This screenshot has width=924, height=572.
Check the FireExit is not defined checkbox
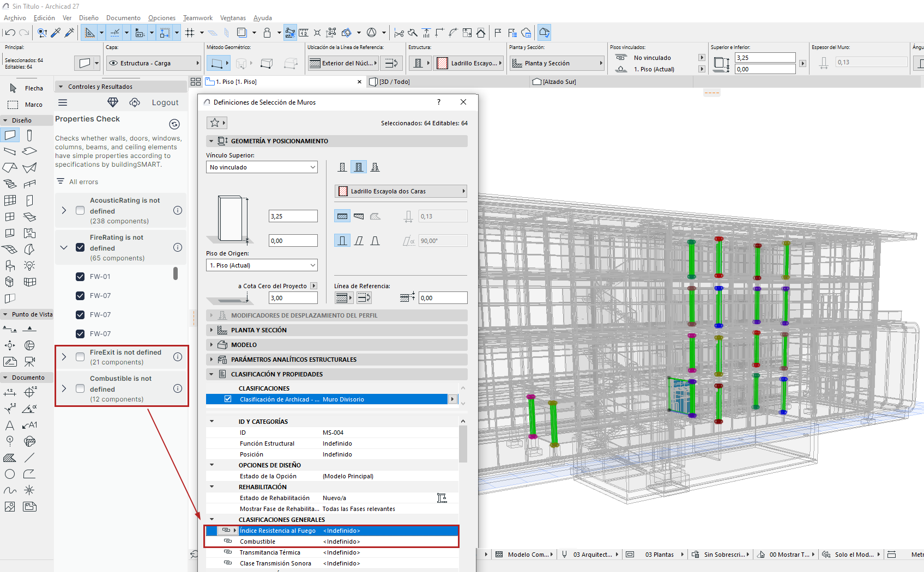point(80,357)
